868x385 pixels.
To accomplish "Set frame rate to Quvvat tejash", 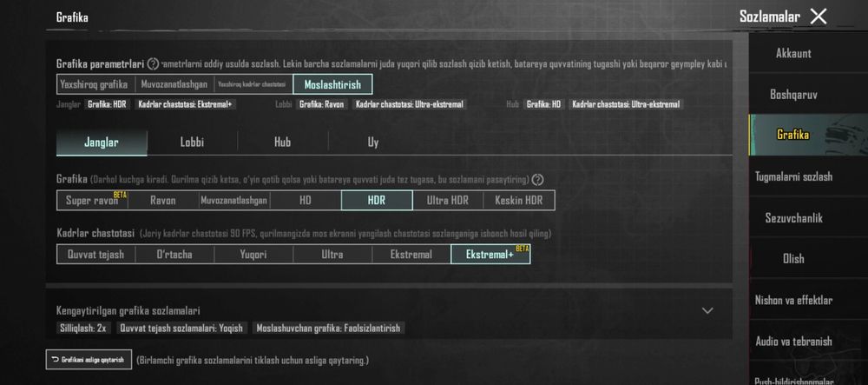I will [x=96, y=255].
